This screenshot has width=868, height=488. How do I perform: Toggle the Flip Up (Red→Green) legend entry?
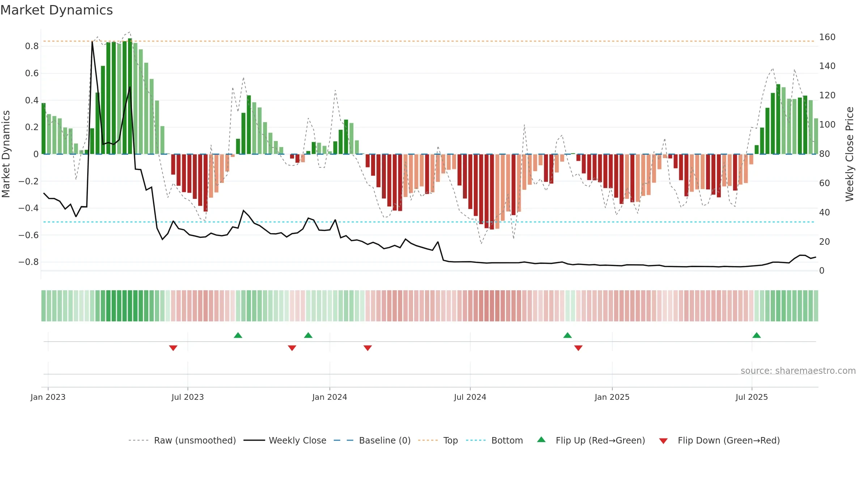click(591, 440)
